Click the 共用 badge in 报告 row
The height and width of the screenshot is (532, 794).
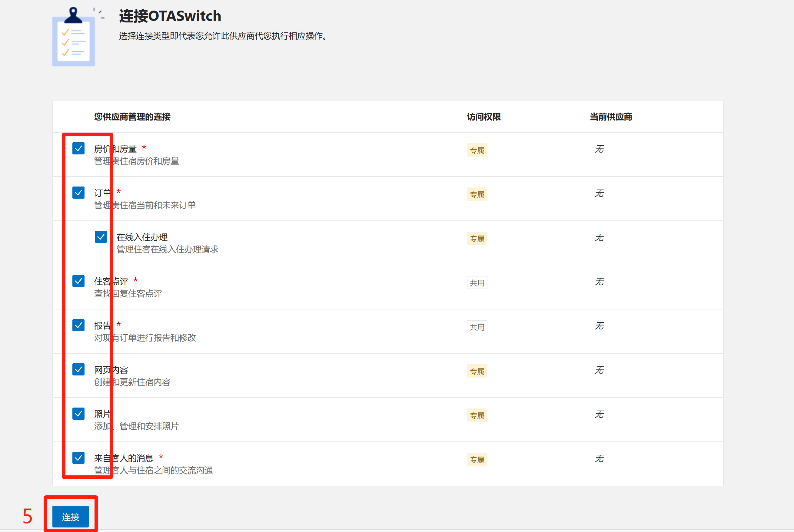pos(477,327)
